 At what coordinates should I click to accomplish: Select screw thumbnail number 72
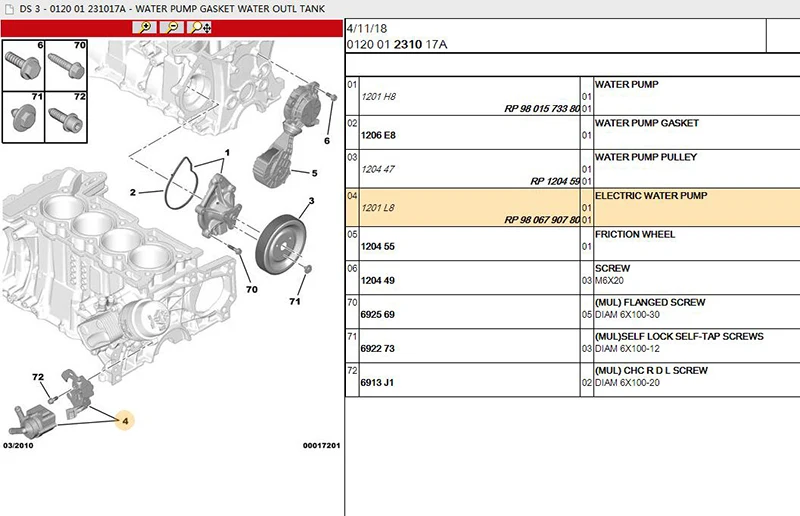point(66,117)
